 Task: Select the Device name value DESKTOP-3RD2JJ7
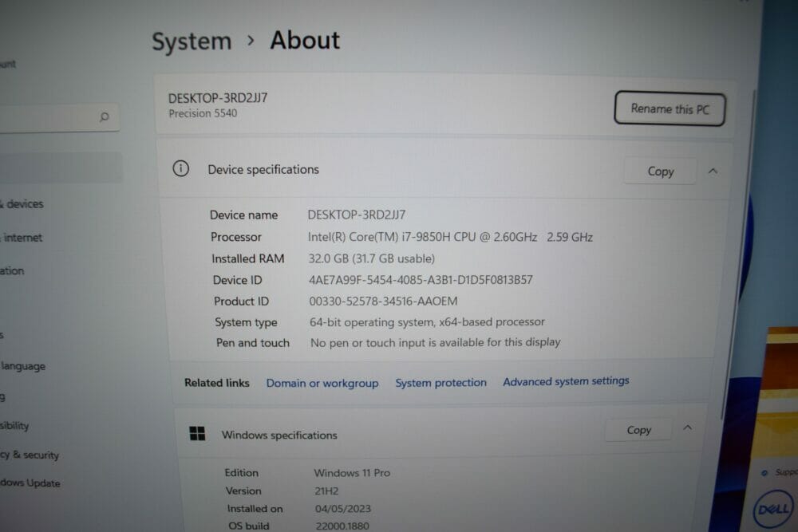tap(356, 215)
